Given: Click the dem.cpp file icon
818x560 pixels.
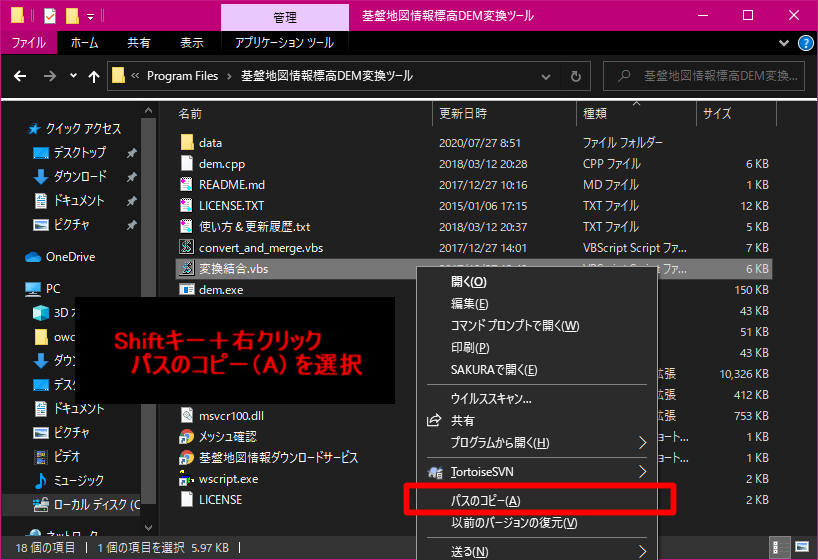Looking at the screenshot, I should (x=185, y=164).
